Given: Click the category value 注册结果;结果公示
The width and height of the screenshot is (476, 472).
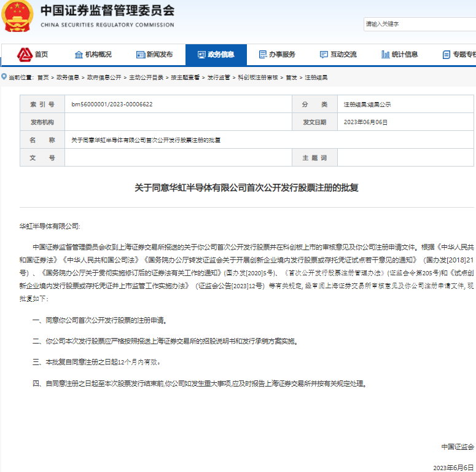Looking at the screenshot, I should [367, 104].
